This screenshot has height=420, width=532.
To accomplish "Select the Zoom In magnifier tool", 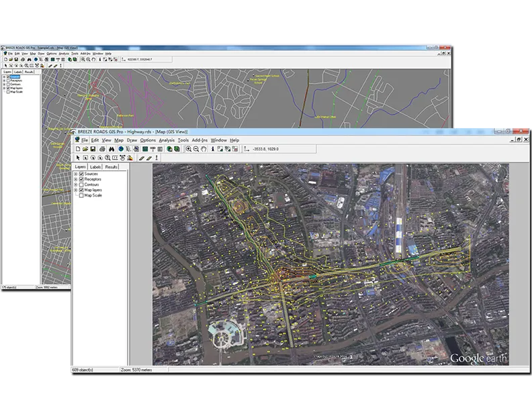I will (187, 149).
